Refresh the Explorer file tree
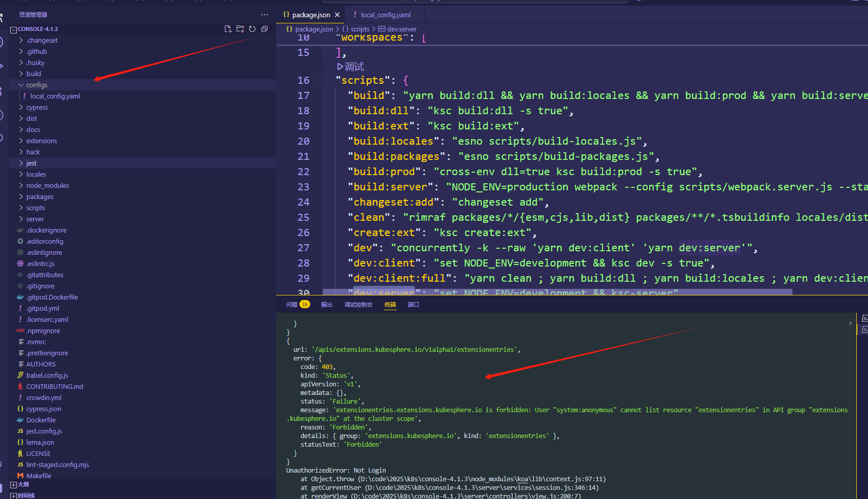Viewport: 868px width, 499px height. 252,29
